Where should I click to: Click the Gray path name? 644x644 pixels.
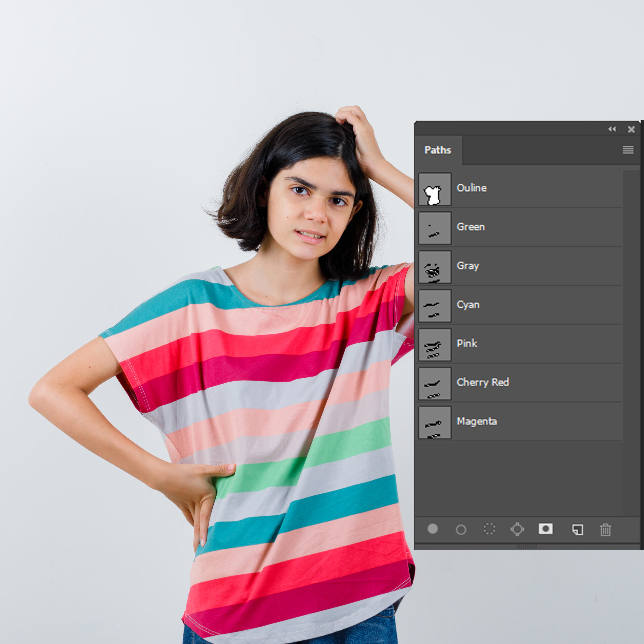coord(468,266)
